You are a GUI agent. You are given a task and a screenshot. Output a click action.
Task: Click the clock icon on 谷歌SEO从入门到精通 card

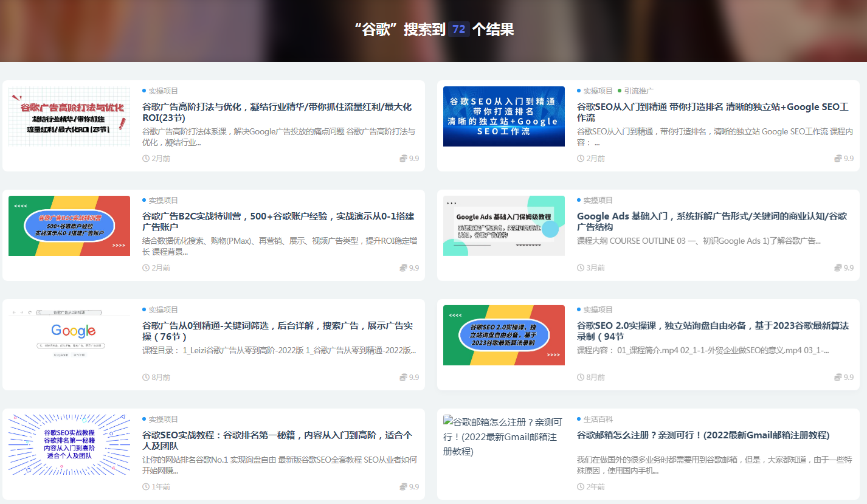(x=581, y=159)
